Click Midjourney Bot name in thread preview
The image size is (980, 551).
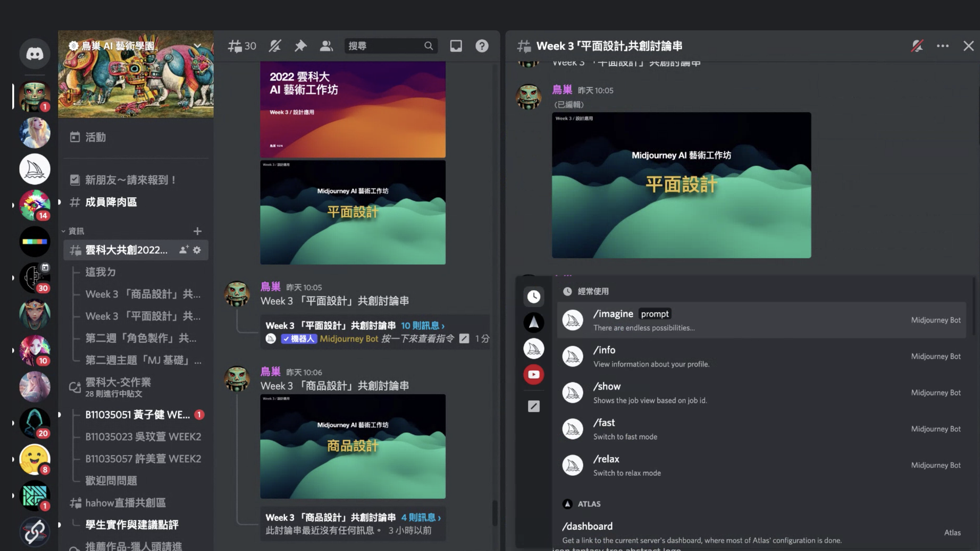(x=349, y=339)
